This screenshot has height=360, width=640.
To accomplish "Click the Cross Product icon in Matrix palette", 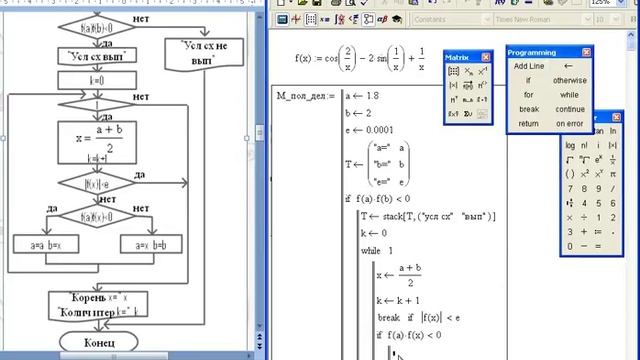I will (x=453, y=114).
